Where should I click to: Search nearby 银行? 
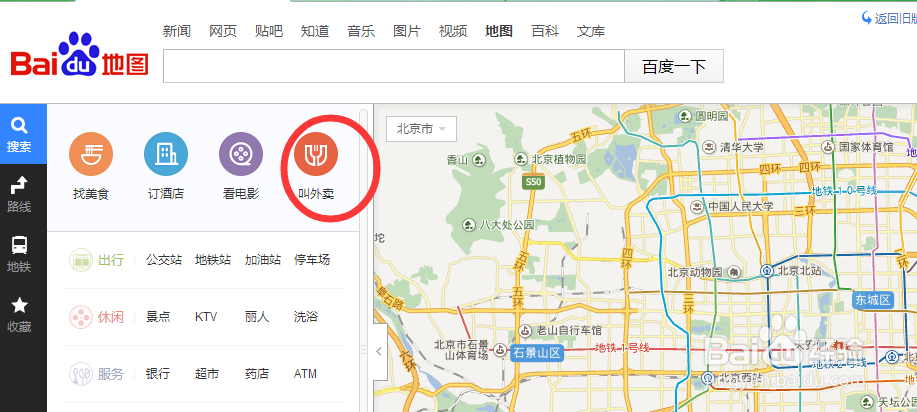pos(158,373)
